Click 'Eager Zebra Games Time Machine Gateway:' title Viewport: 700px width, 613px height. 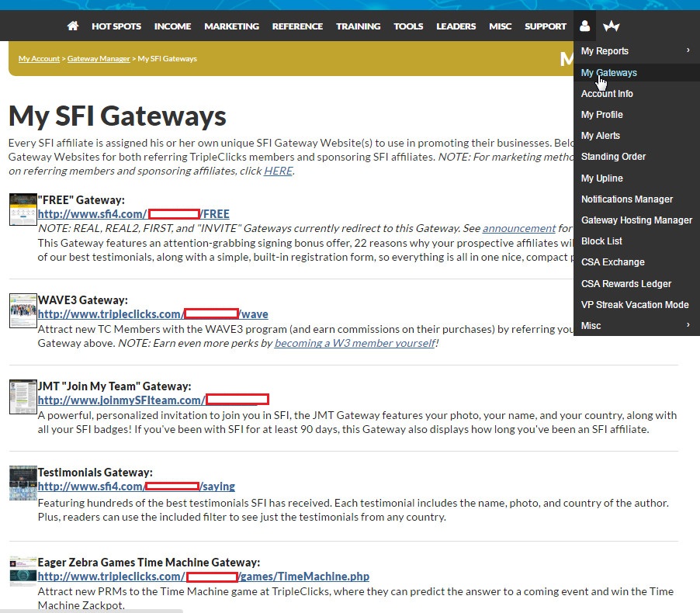tap(149, 562)
